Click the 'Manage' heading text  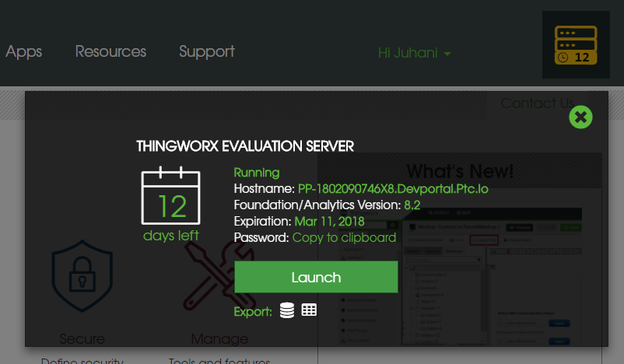219,339
